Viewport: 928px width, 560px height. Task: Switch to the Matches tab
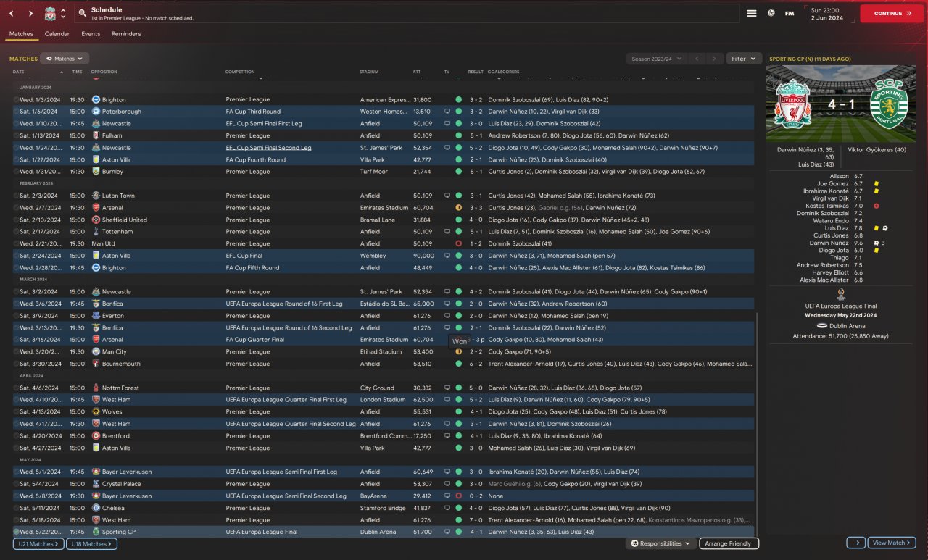click(21, 34)
